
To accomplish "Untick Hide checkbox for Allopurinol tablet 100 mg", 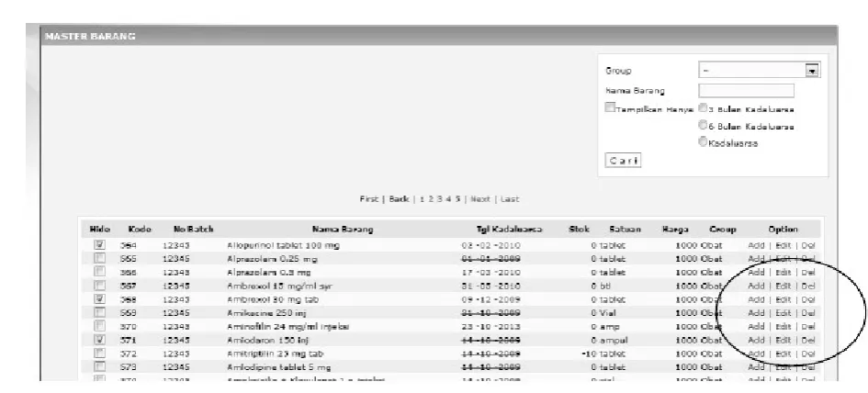I will point(99,244).
